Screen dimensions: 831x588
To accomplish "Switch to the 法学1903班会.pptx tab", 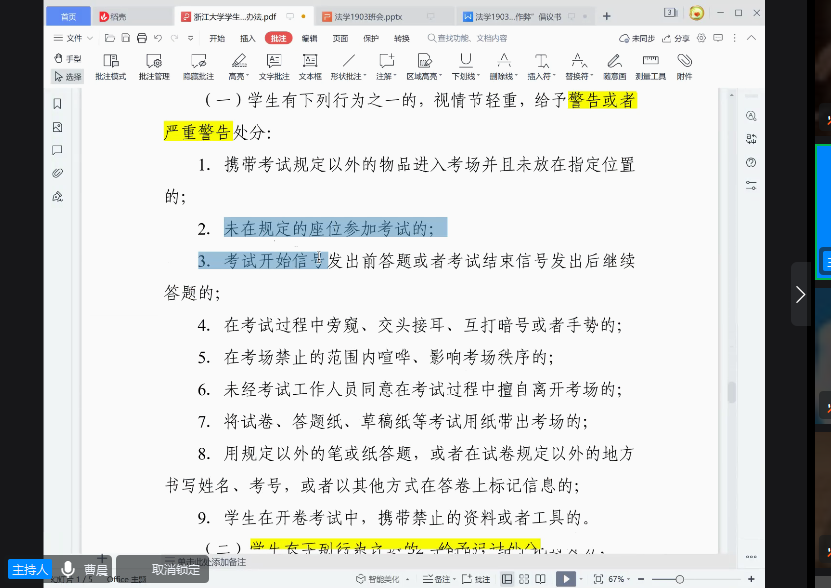I will 384,16.
